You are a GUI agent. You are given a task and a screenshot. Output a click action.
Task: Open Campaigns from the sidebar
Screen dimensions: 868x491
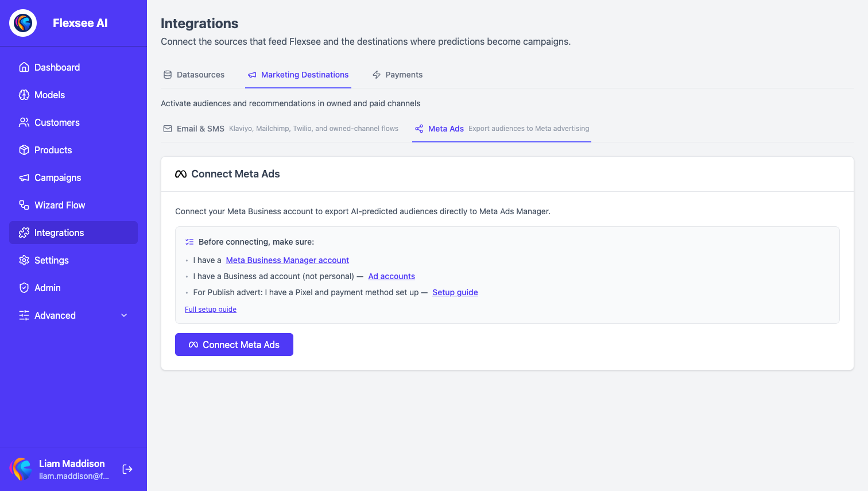coord(73,177)
